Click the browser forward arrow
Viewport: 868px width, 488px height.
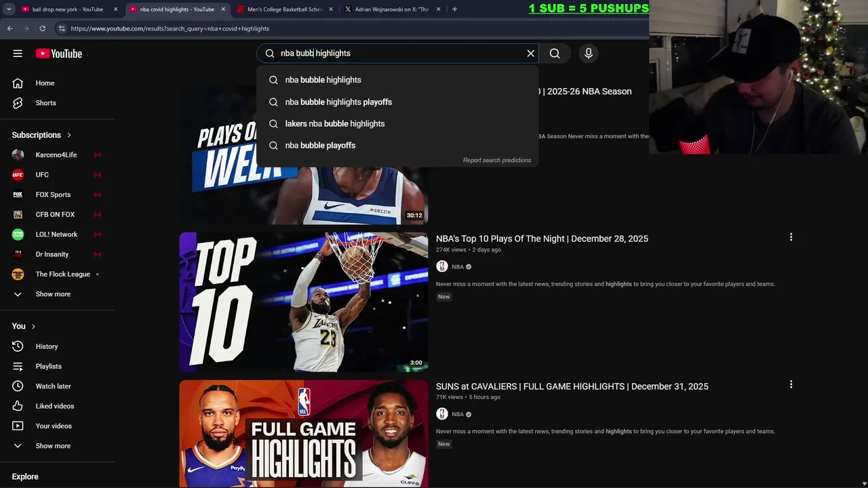(x=26, y=28)
